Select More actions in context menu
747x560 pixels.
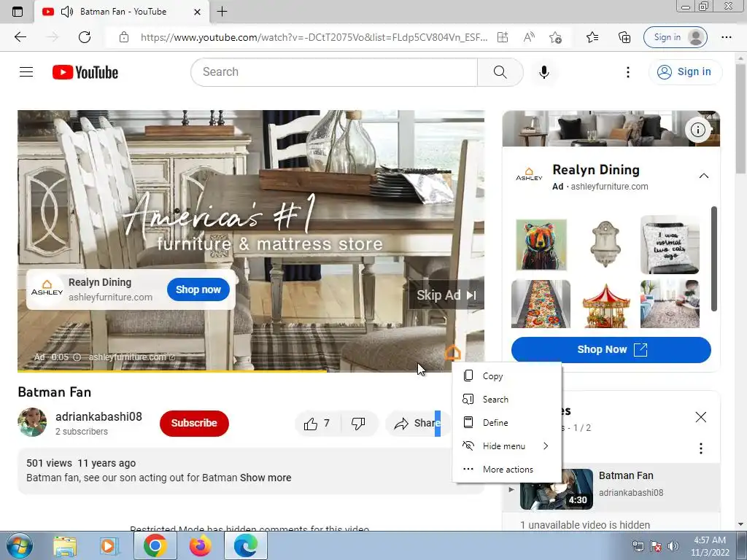[x=507, y=469]
